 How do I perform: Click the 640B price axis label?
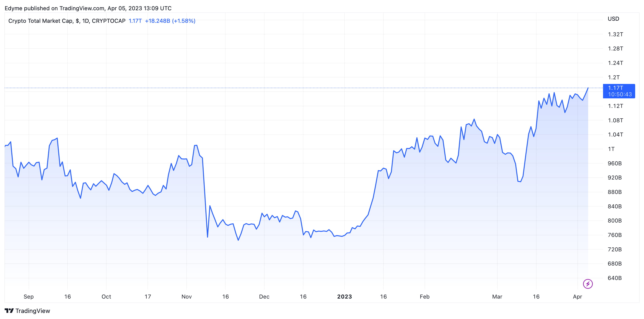point(614,278)
